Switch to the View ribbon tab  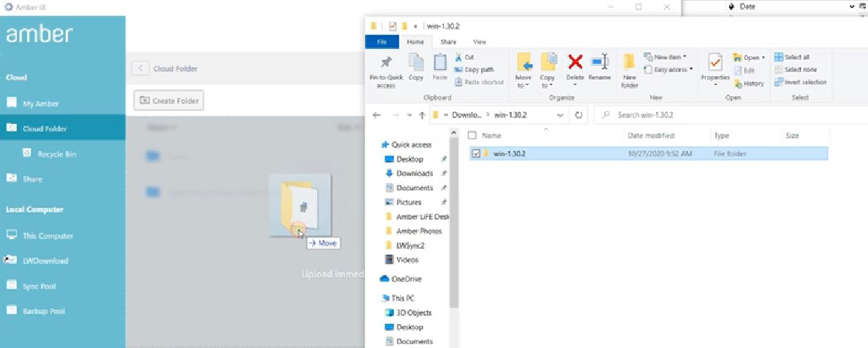(x=479, y=41)
